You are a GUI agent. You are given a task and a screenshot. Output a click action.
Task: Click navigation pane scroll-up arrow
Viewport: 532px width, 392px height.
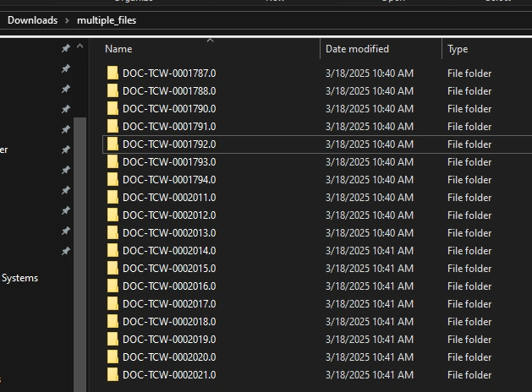(80, 46)
